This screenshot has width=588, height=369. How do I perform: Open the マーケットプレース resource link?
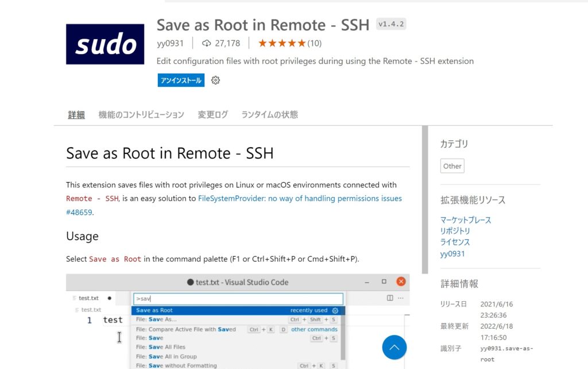(466, 220)
